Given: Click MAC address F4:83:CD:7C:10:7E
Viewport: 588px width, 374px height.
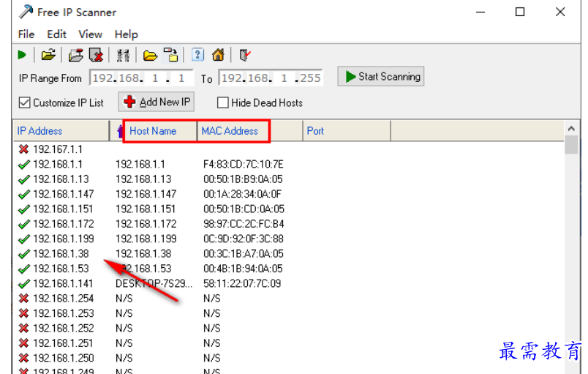Looking at the screenshot, I should [x=243, y=164].
